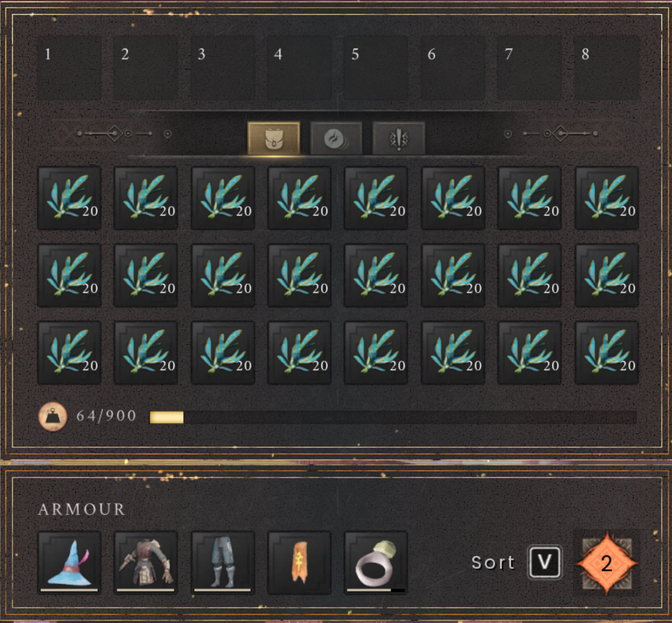Select quick slot number 1
Viewport: 672px width, 623px height.
[69, 68]
